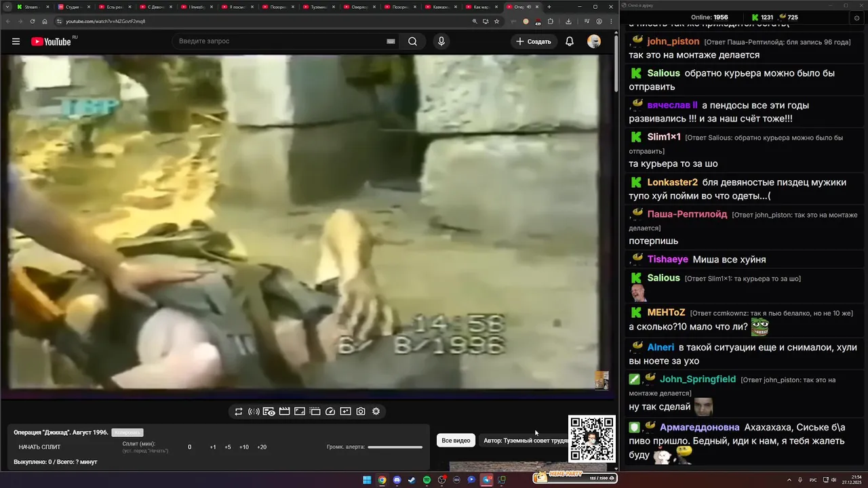Expand the tab search dropdown arrow
This screenshot has width=868, height=488.
click(7, 7)
